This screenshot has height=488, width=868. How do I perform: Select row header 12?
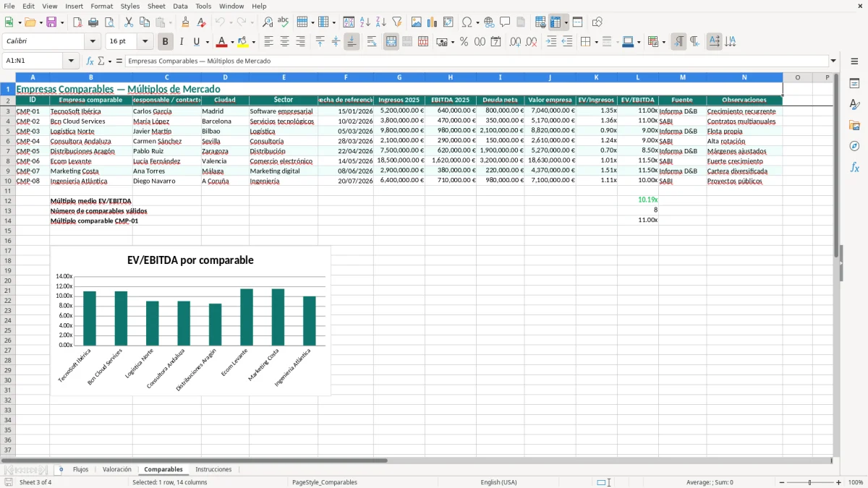pyautogui.click(x=8, y=200)
